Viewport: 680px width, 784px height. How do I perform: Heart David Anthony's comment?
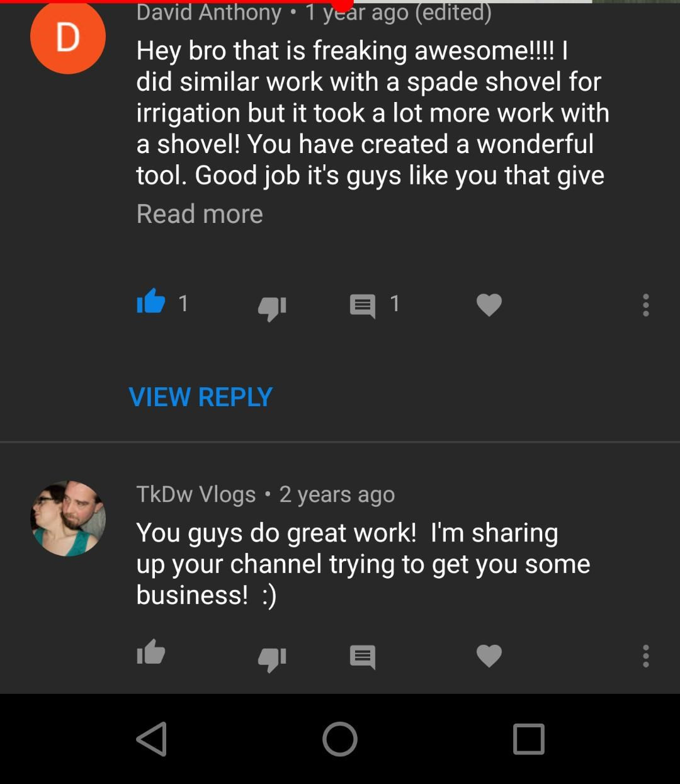click(x=489, y=305)
